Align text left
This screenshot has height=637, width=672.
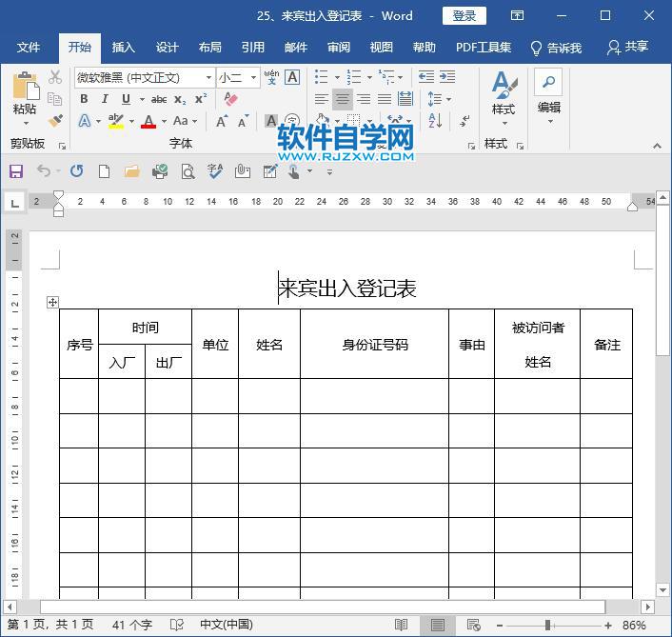tap(322, 99)
